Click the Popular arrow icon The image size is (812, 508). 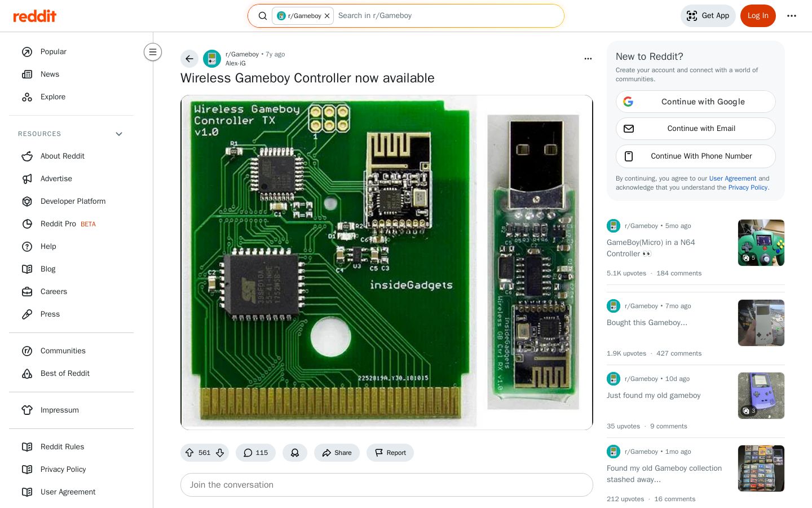pos(27,52)
